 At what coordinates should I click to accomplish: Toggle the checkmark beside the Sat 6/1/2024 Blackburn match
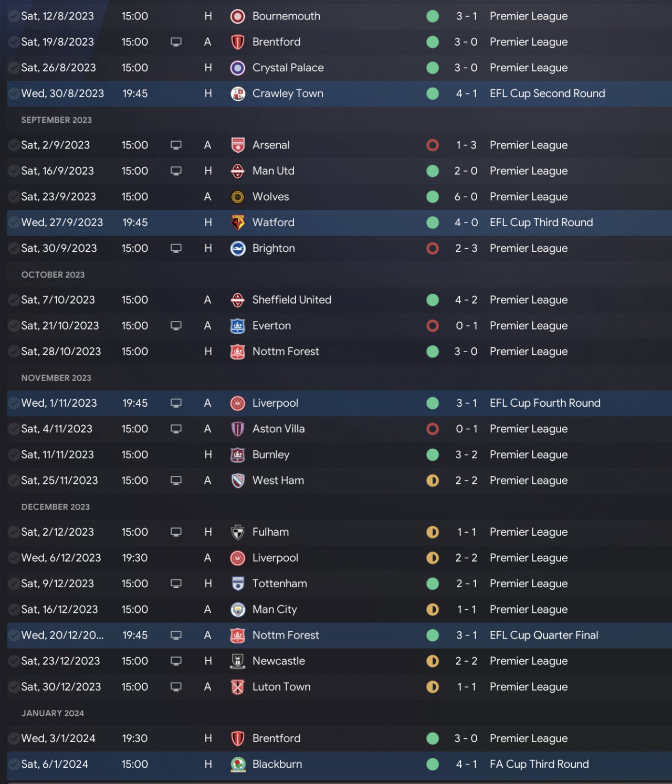[x=14, y=764]
